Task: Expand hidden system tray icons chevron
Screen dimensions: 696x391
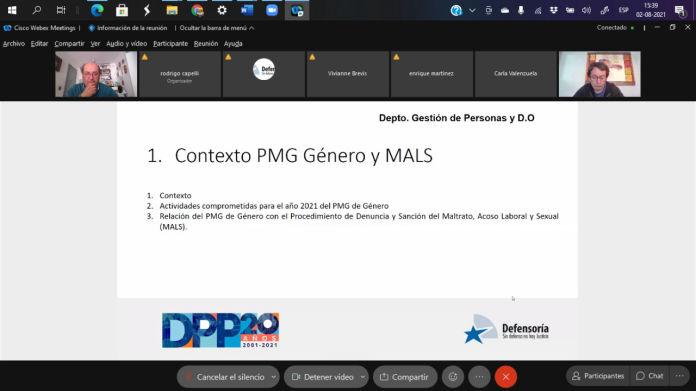Action: click(472, 10)
